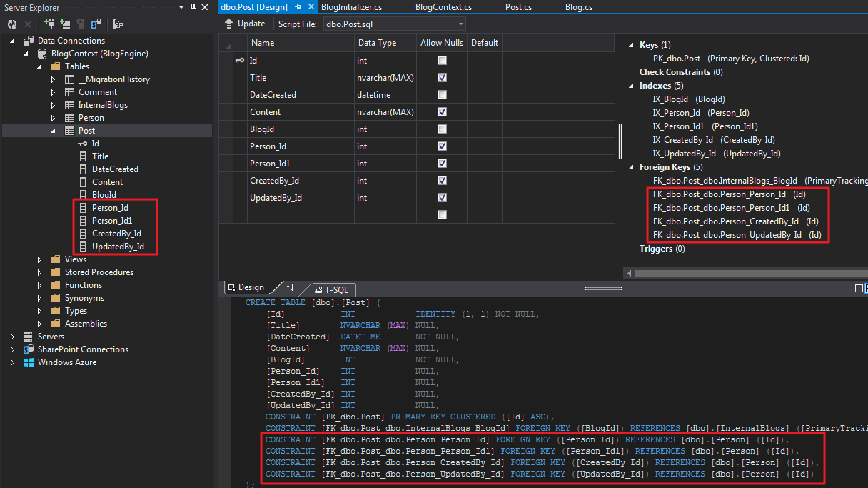Enable Allow Nulls for DateCreated column
The image size is (868, 488).
pyautogui.click(x=442, y=95)
